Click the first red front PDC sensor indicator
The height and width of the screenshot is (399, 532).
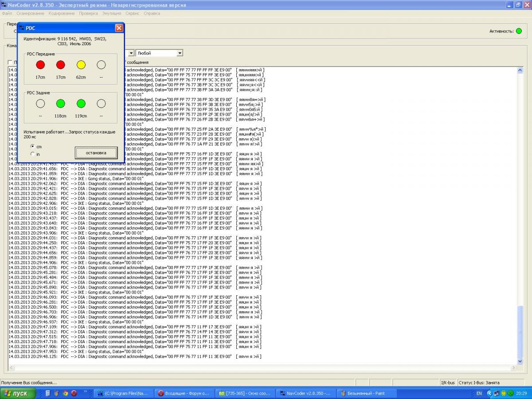40,65
